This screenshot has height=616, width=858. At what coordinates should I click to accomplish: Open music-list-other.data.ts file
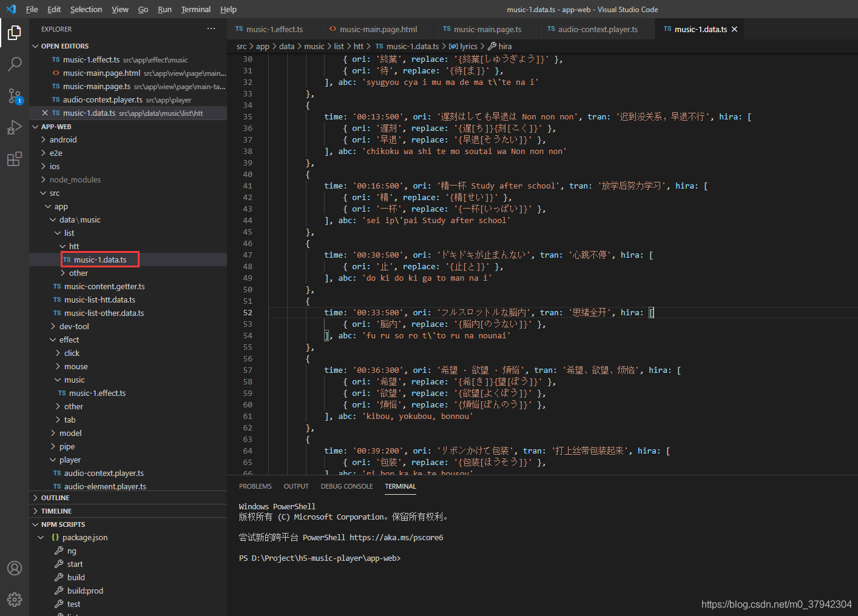click(x=104, y=313)
